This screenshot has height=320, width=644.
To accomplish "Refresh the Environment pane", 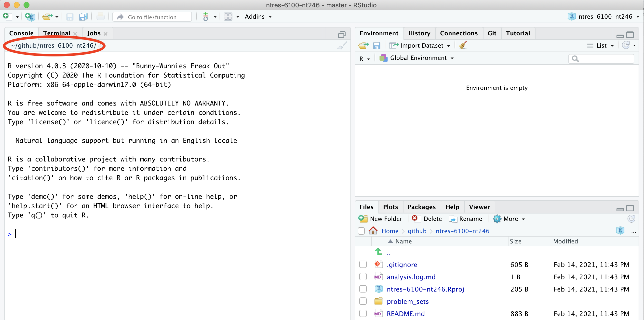I will (x=626, y=45).
